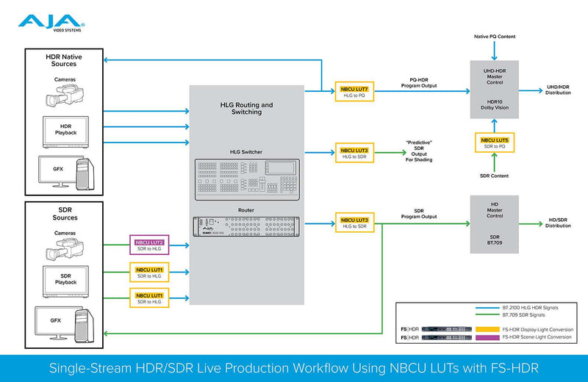Image resolution: width=588 pixels, height=382 pixels.
Task: Select the purple NBCU LUT2 SDR to HLG box
Action: click(x=149, y=245)
